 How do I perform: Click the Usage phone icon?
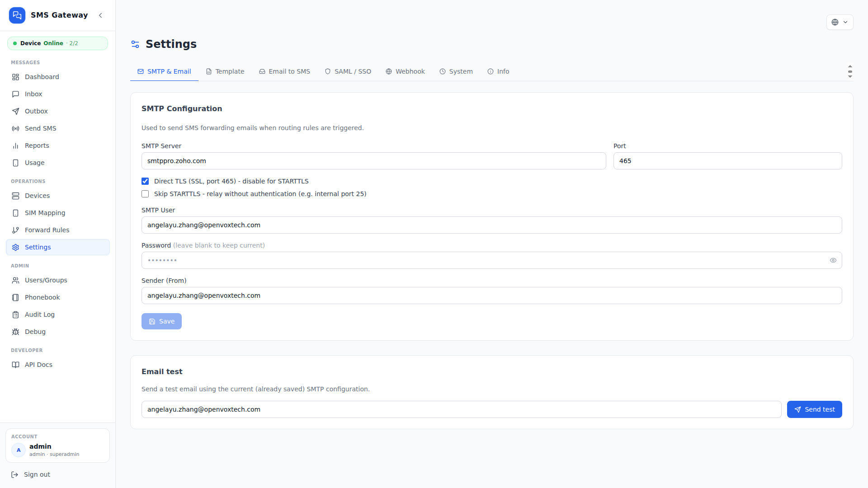(x=16, y=163)
